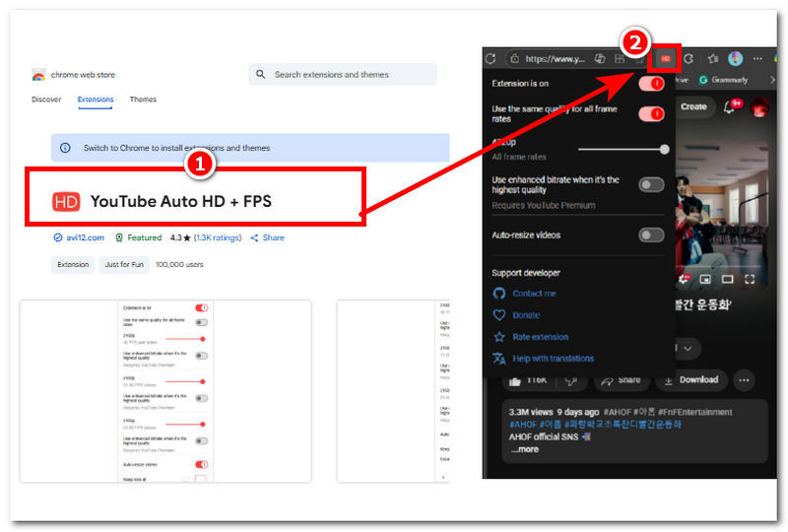Click the Just for Fun category chip
The height and width of the screenshot is (532, 788).
124,264
